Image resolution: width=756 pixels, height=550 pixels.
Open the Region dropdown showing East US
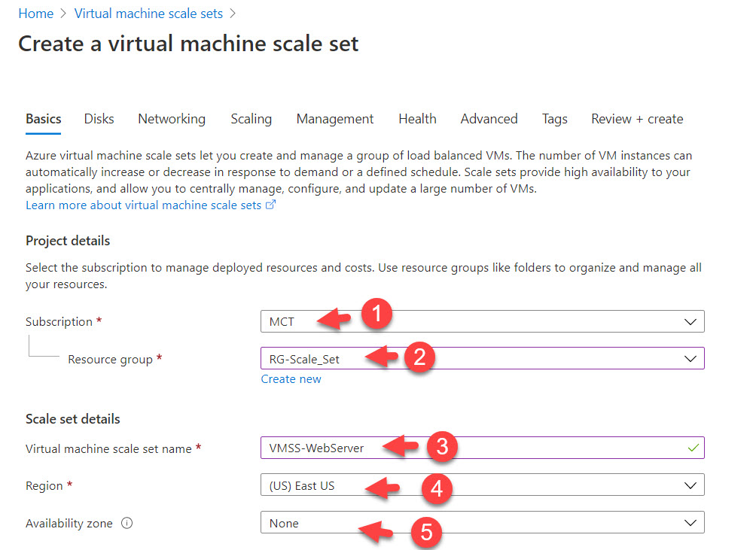[x=482, y=486]
